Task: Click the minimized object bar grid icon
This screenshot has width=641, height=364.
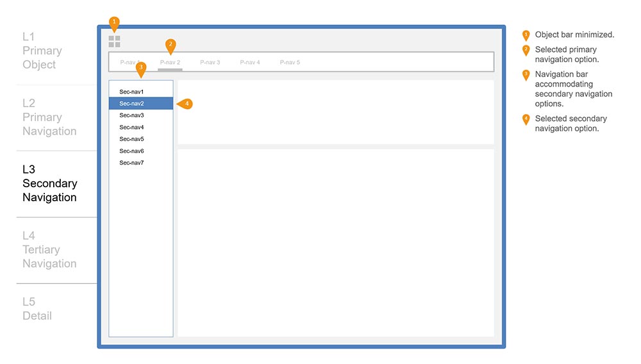Action: [114, 42]
